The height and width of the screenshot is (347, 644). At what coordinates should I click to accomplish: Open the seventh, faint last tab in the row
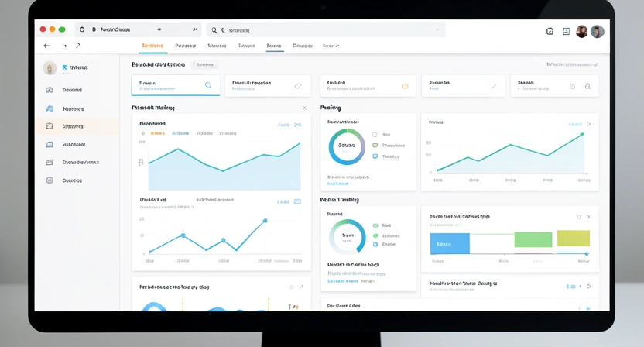click(x=331, y=46)
